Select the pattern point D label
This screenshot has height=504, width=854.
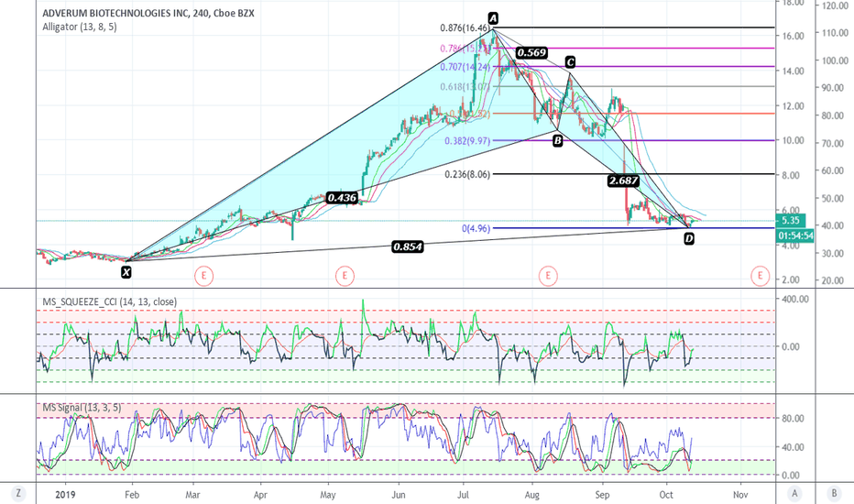[x=689, y=238]
